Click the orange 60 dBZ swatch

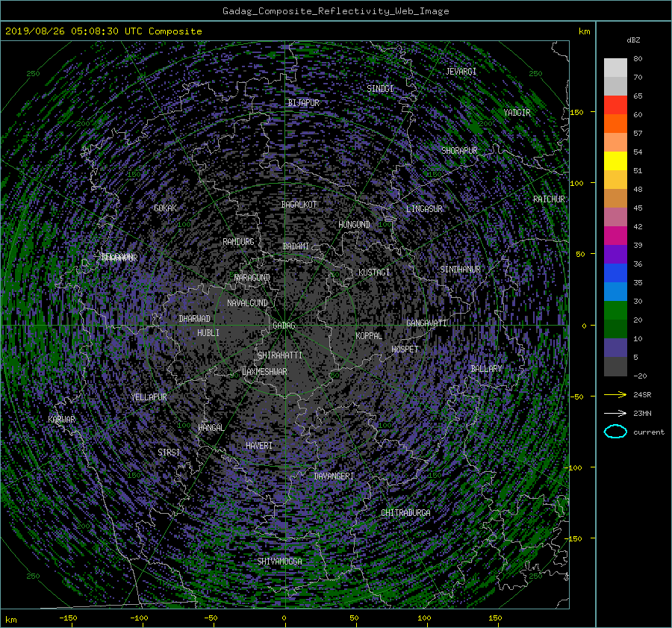(615, 123)
